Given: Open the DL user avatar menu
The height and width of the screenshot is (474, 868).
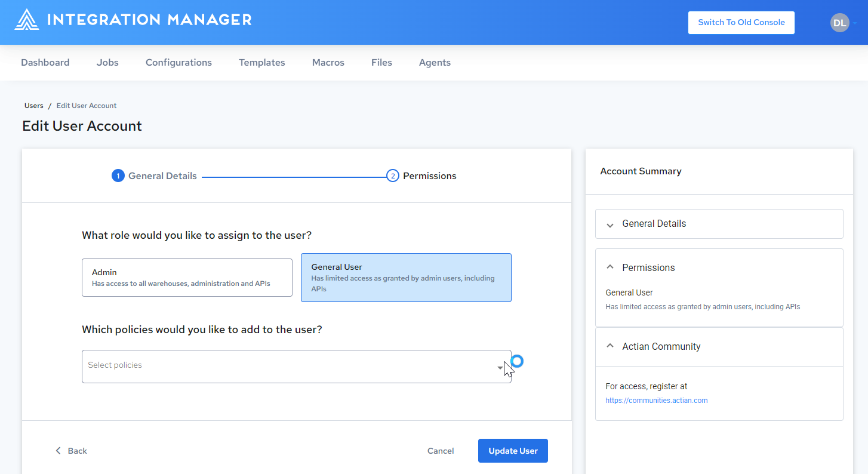Looking at the screenshot, I should tap(839, 23).
